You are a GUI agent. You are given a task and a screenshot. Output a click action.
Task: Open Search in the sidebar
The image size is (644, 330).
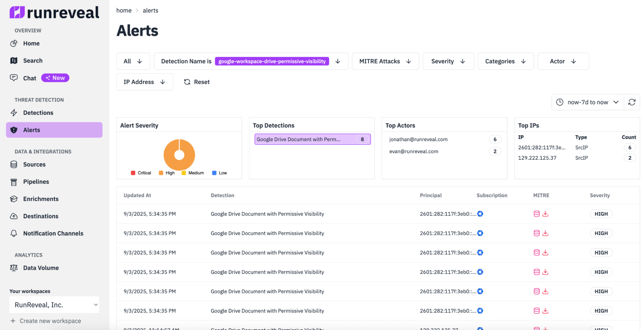(33, 61)
